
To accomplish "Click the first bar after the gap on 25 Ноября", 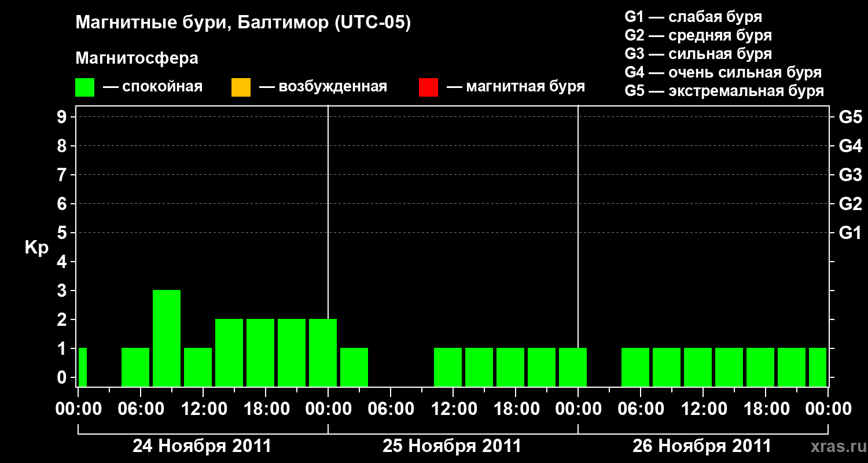I will click(x=448, y=367).
